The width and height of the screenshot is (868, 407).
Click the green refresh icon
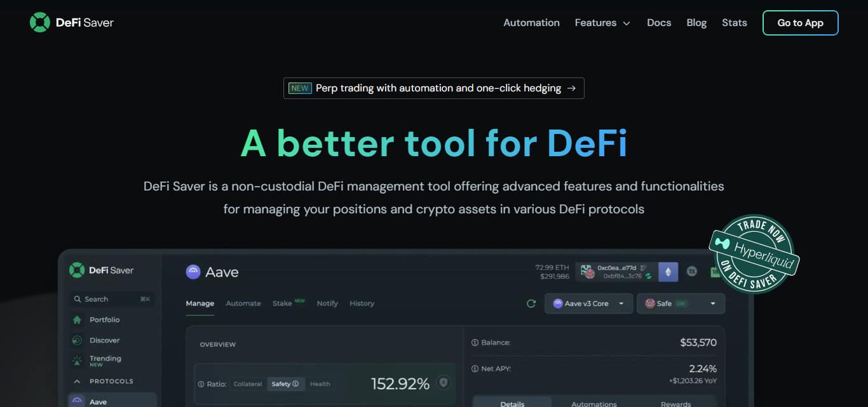(531, 304)
